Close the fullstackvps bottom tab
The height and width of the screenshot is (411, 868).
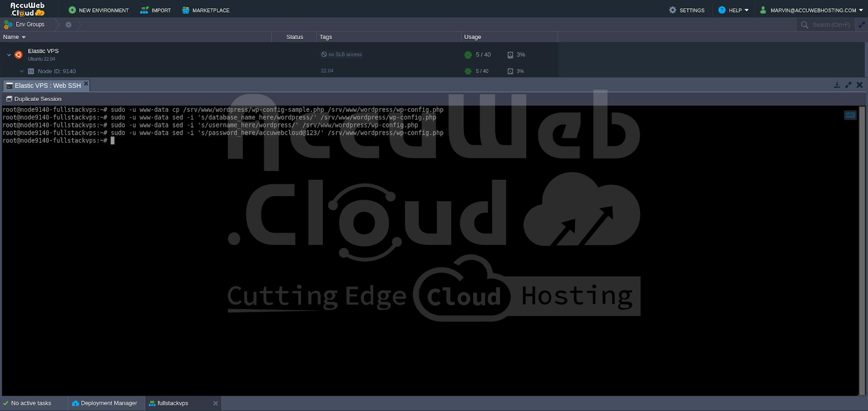215,403
